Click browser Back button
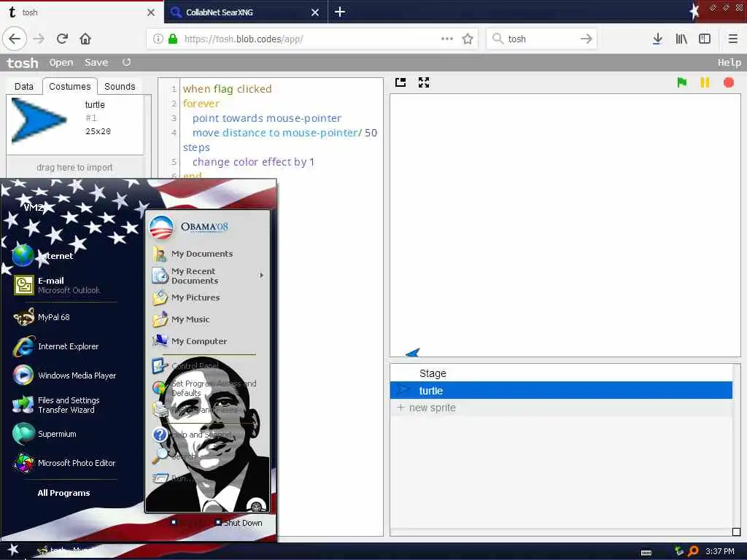Viewport: 747px width, 560px height. (15, 39)
